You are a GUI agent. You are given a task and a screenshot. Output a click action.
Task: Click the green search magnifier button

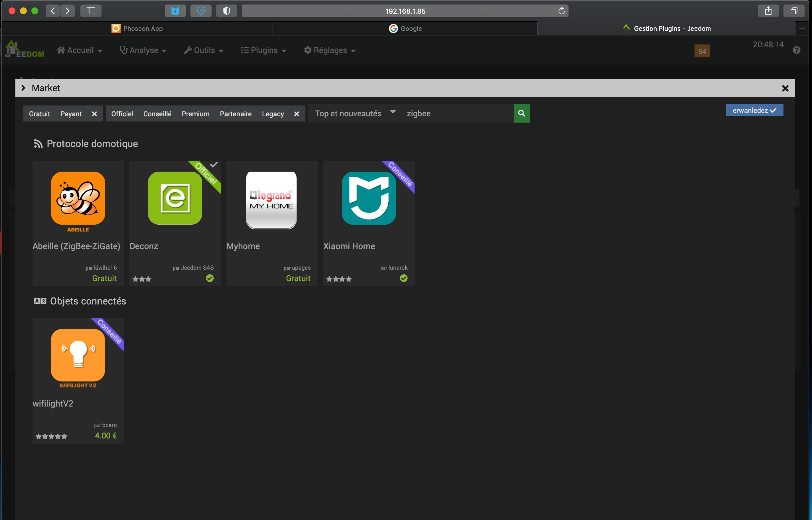(x=521, y=113)
